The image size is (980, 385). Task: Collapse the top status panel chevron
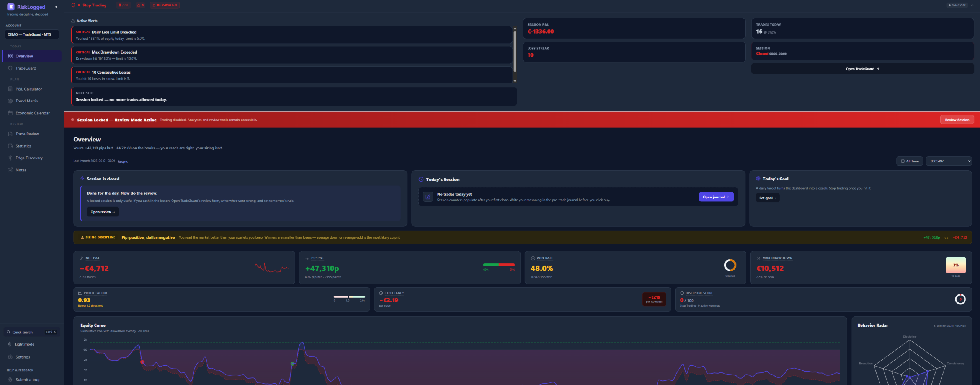pyautogui.click(x=972, y=5)
